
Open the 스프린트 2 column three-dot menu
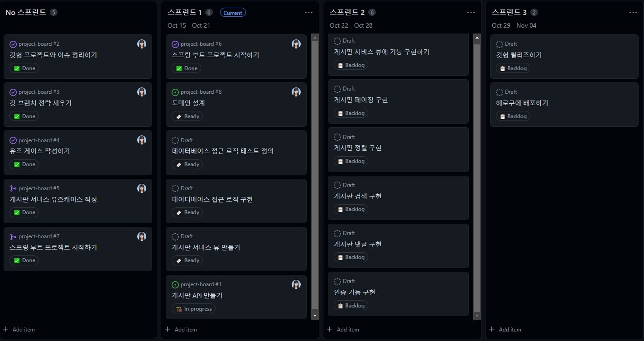[471, 13]
